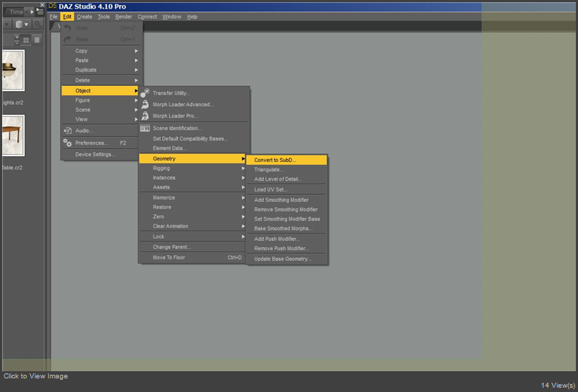Select the Table.cr2 thumbnail
Image resolution: width=578 pixels, height=392 pixels.
click(13, 135)
